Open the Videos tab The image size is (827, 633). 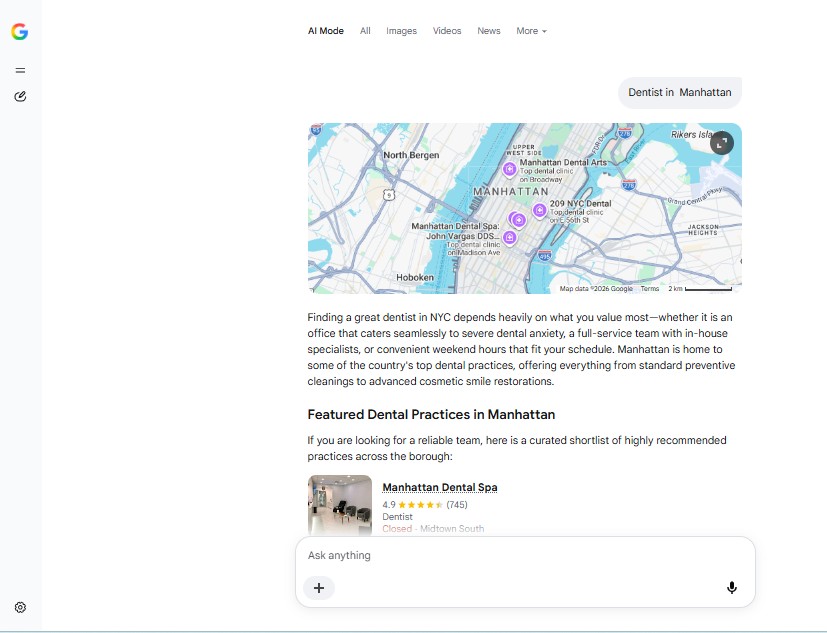(447, 31)
